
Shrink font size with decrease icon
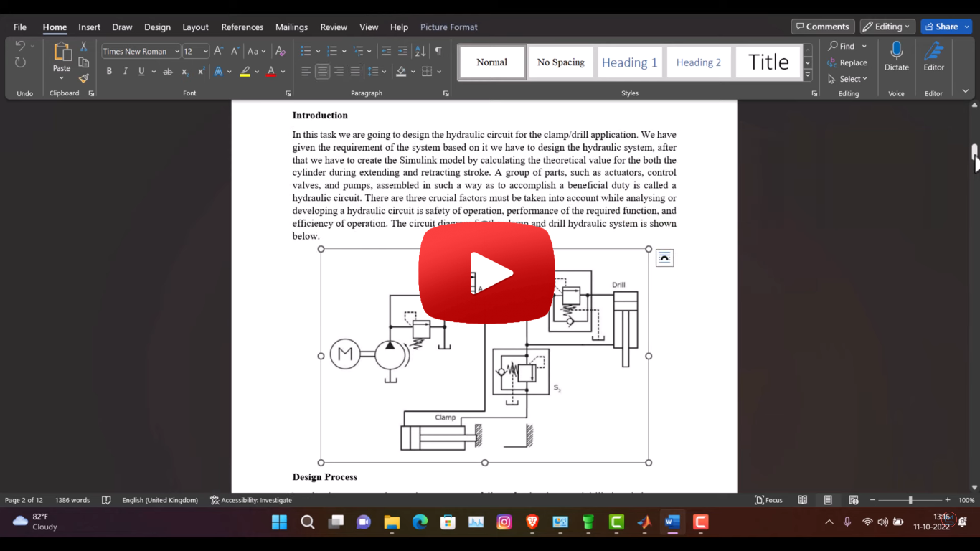pyautogui.click(x=235, y=51)
